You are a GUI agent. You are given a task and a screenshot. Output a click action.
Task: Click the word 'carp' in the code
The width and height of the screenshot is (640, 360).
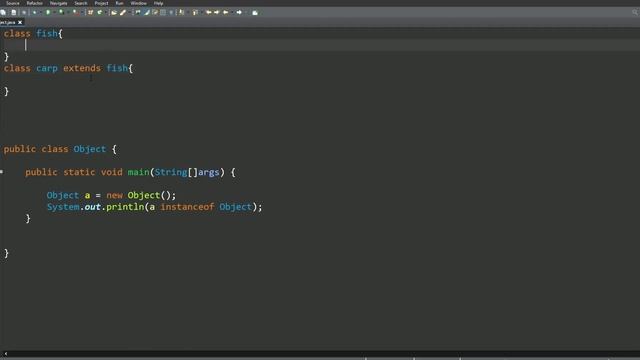[47, 68]
